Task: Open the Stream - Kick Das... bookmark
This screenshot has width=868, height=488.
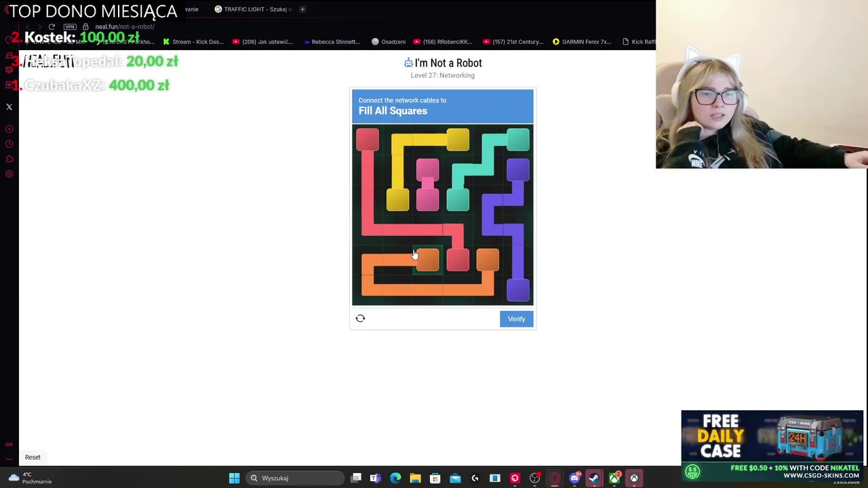Action: (x=193, y=42)
